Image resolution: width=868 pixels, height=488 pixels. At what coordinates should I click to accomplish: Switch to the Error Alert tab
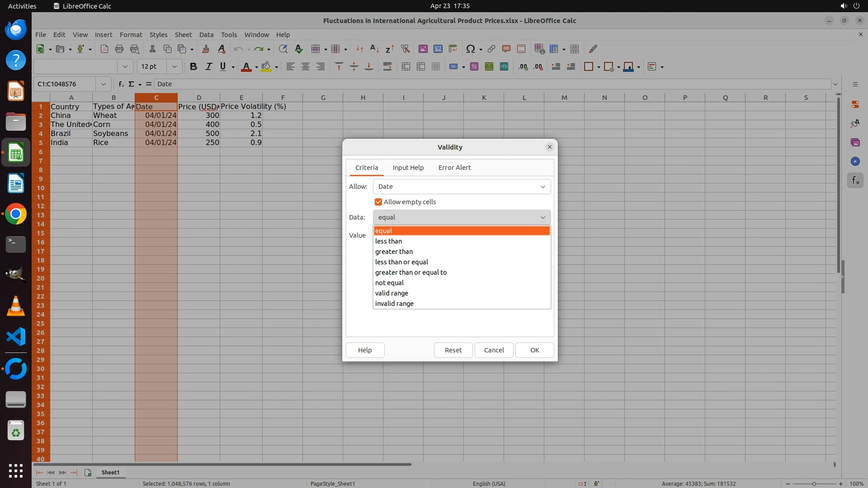[x=454, y=168]
